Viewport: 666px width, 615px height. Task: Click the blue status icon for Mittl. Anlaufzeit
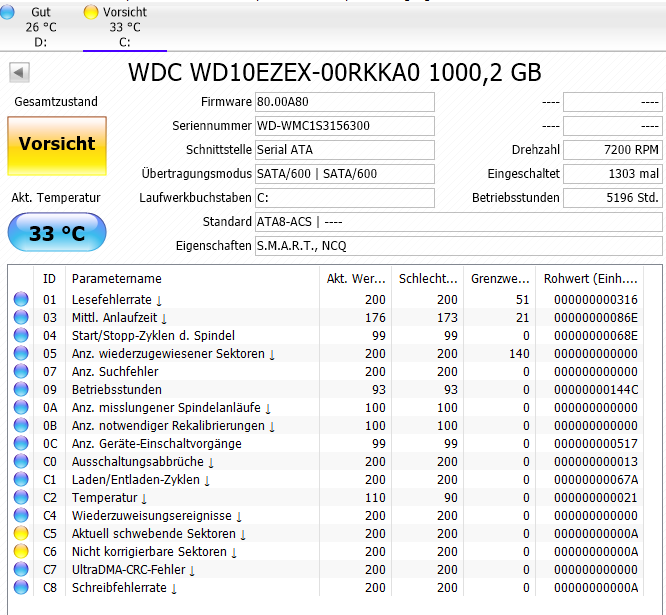(x=21, y=317)
